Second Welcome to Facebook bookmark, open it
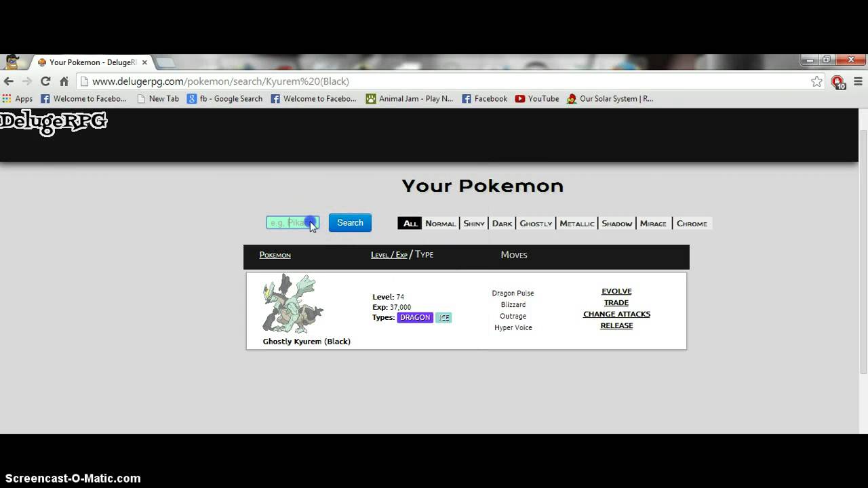 [313, 99]
